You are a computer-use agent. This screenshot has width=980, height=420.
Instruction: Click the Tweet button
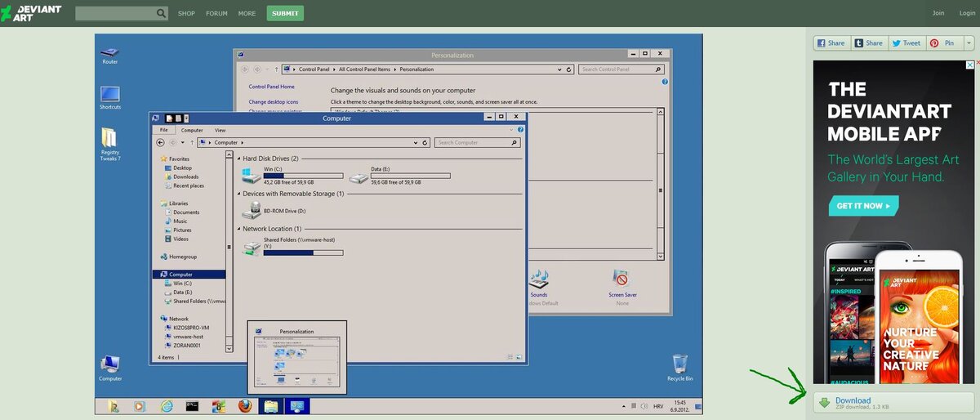pos(906,42)
